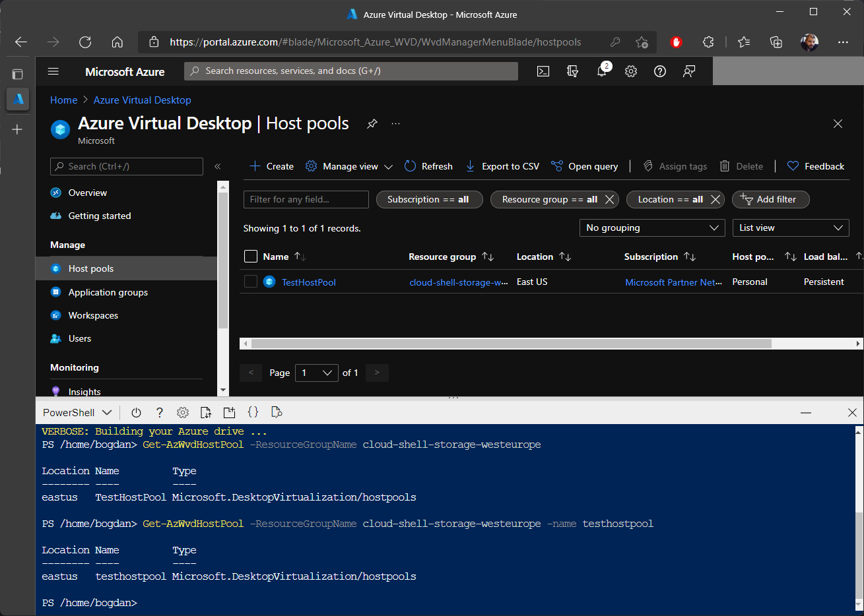Open the header feedback icon

tap(689, 71)
